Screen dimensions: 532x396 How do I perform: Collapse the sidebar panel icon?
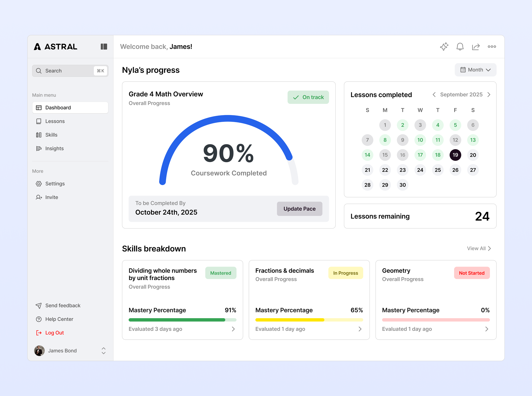[x=104, y=47]
